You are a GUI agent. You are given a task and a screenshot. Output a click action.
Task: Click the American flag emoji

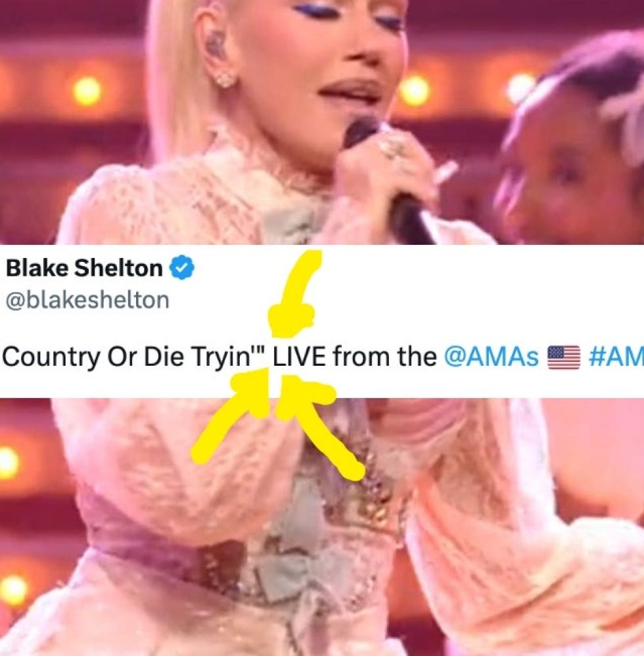click(x=564, y=357)
